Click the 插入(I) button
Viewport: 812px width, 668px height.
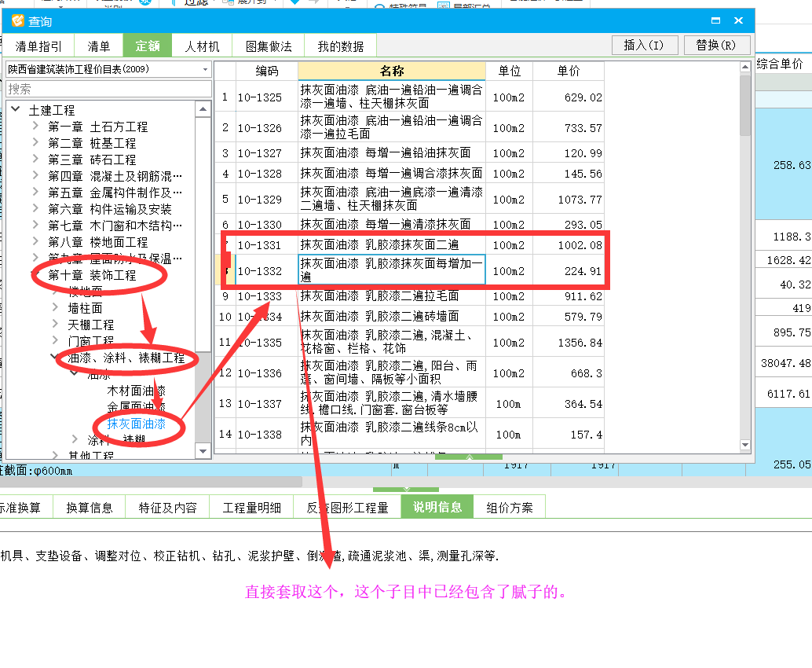click(645, 45)
